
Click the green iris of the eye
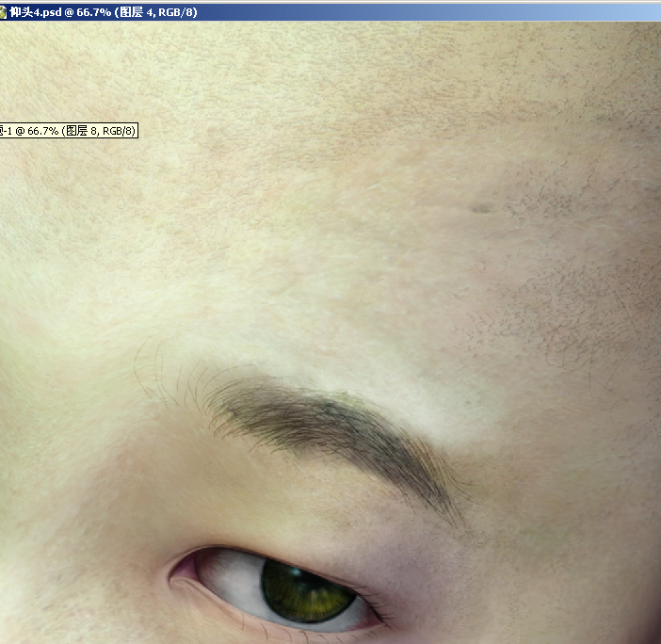pyautogui.click(x=301, y=591)
